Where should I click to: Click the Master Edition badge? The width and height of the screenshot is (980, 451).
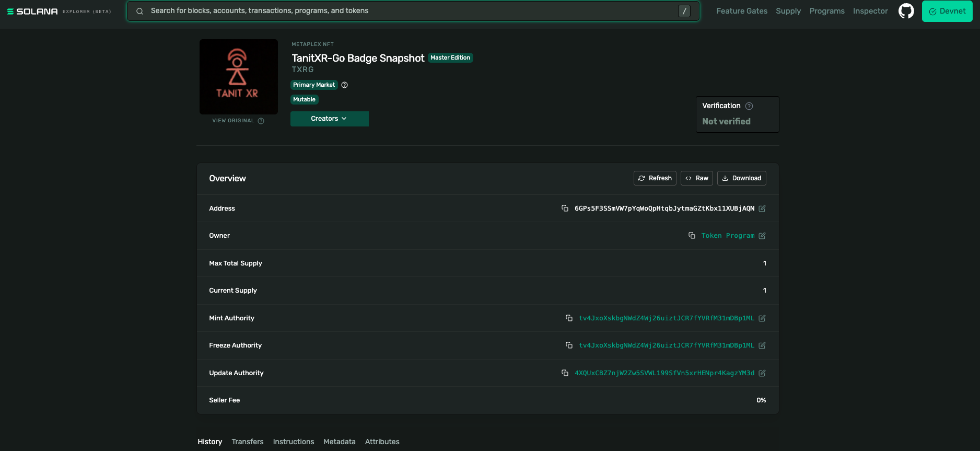click(450, 58)
